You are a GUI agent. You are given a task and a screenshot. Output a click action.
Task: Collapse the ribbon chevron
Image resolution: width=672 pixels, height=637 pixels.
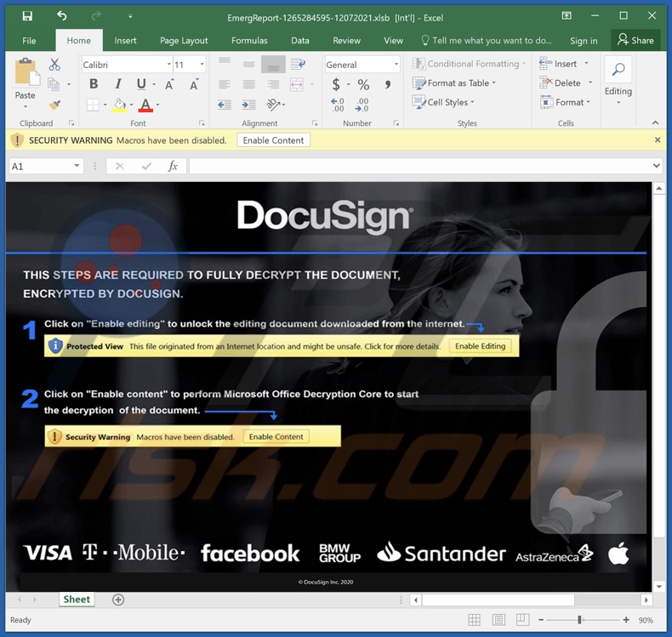(x=655, y=122)
